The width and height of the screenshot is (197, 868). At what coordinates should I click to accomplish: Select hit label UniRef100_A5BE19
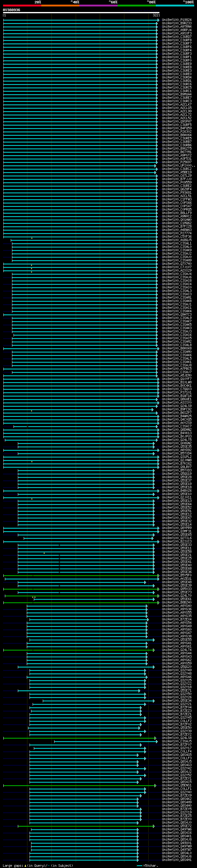(176, 172)
